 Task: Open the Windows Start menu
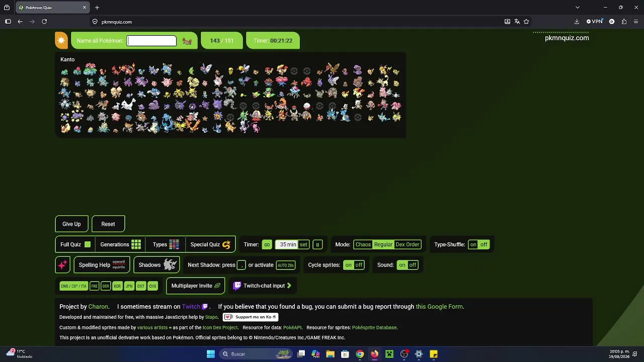pyautogui.click(x=211, y=354)
